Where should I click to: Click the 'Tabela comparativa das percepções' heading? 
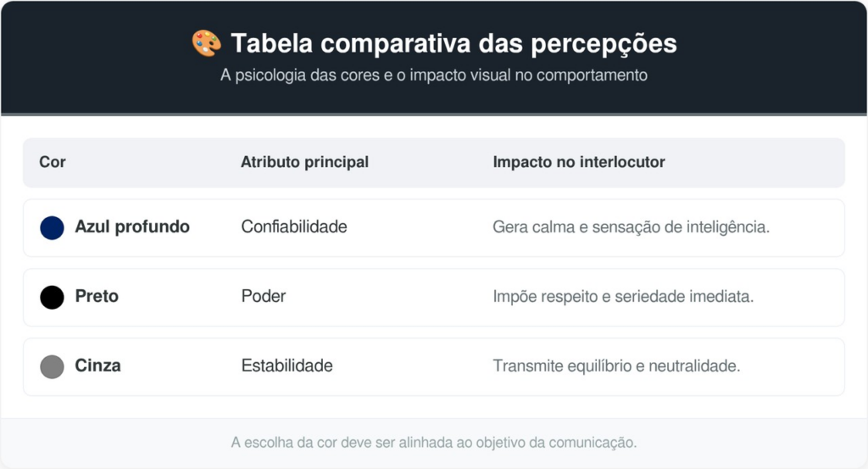coord(453,43)
